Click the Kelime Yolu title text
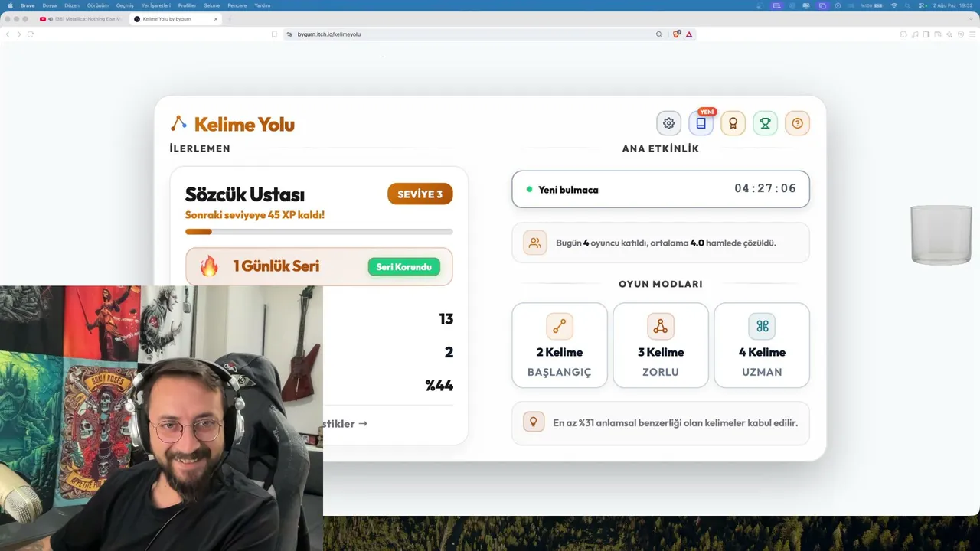Viewport: 980px width, 551px height. pos(244,124)
